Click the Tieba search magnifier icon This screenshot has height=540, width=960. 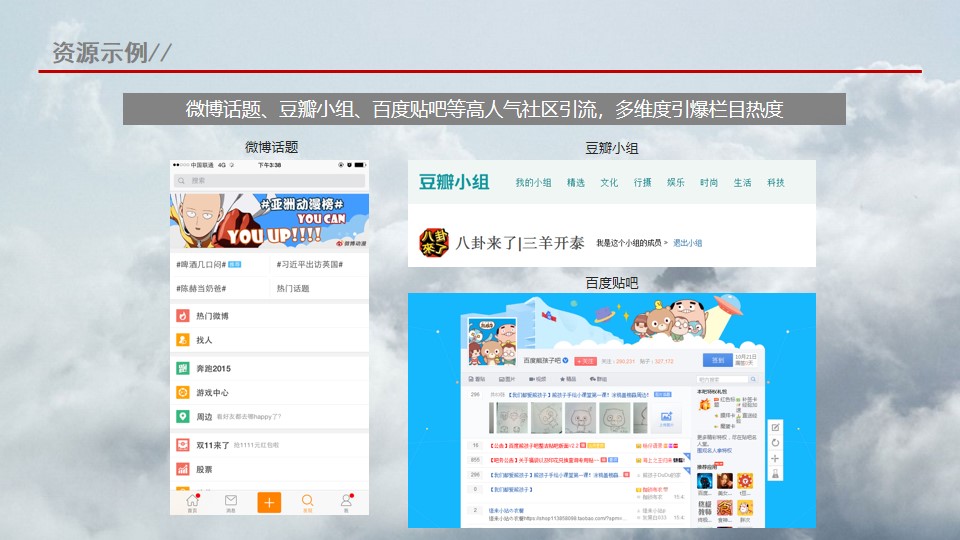click(753, 380)
